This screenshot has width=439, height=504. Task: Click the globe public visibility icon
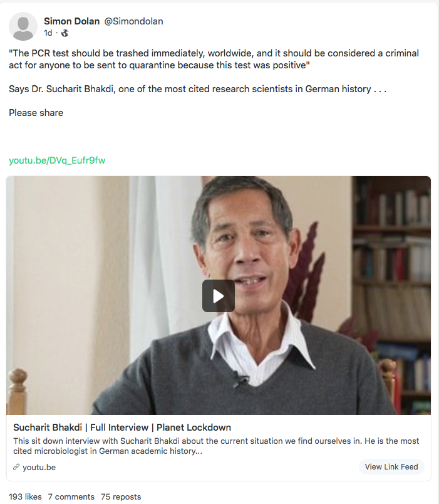coord(65,33)
